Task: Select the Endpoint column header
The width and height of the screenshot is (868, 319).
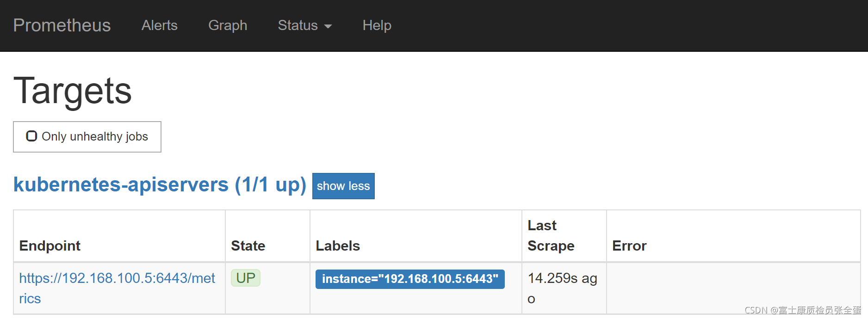Action: point(50,245)
